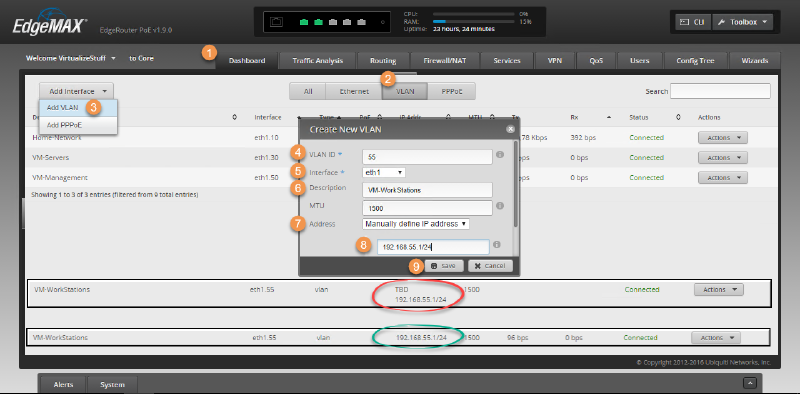Cancel the Create New VLAN dialog
The image size is (800, 394).
[490, 266]
